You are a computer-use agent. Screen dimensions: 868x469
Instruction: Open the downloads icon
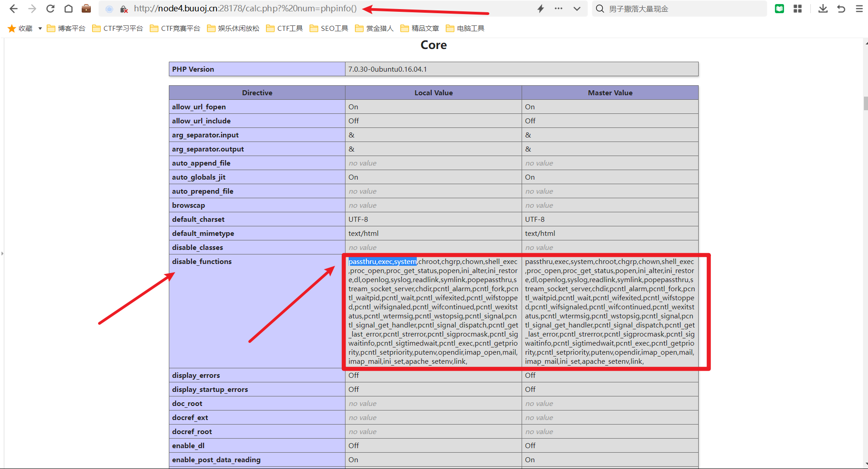coord(823,9)
